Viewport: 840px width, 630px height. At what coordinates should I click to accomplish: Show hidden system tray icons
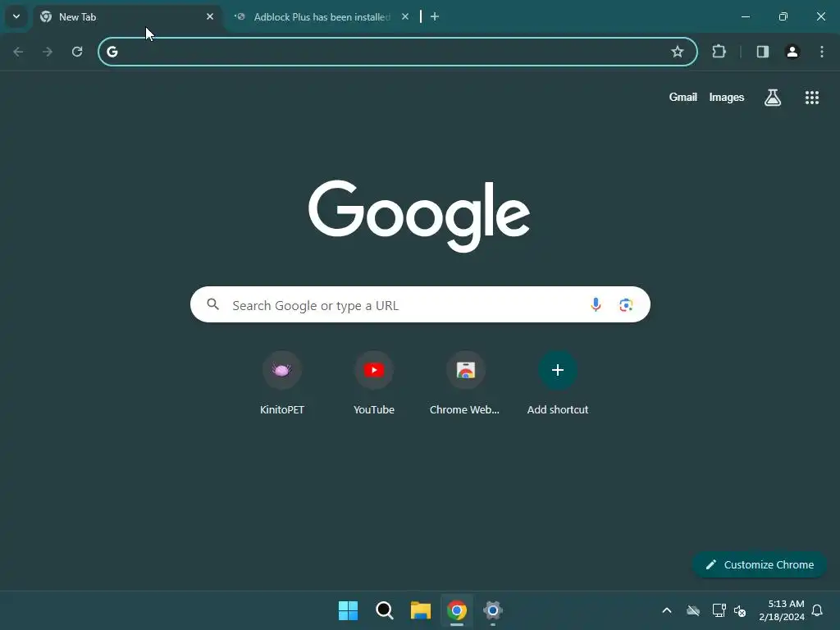(x=667, y=610)
